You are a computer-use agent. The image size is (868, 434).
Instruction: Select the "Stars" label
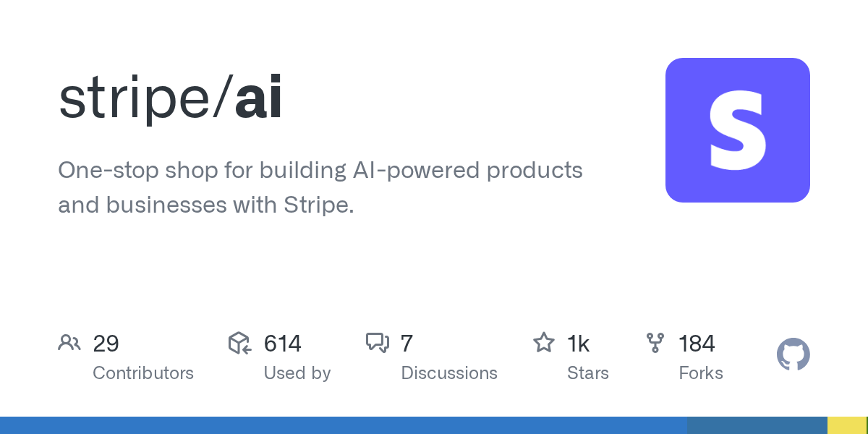[588, 373]
